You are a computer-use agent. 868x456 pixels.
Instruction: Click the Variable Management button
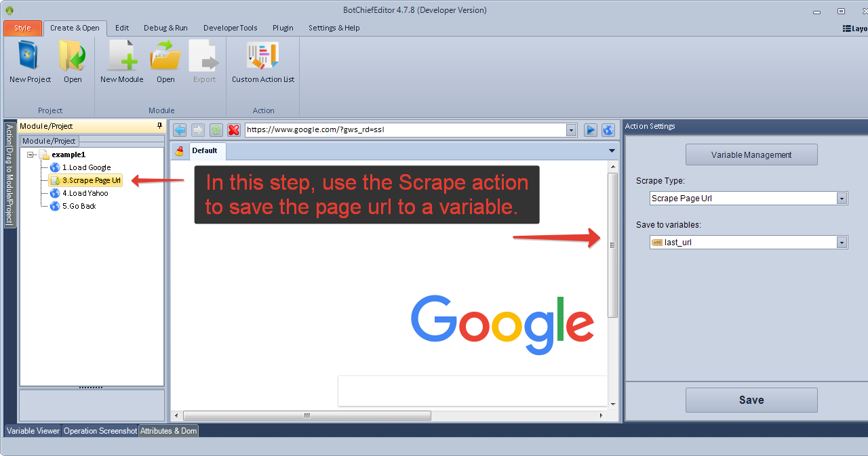[751, 154]
